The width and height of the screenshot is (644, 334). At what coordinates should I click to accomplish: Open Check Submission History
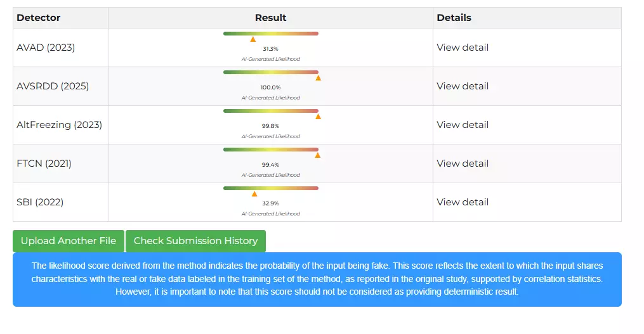tap(195, 241)
